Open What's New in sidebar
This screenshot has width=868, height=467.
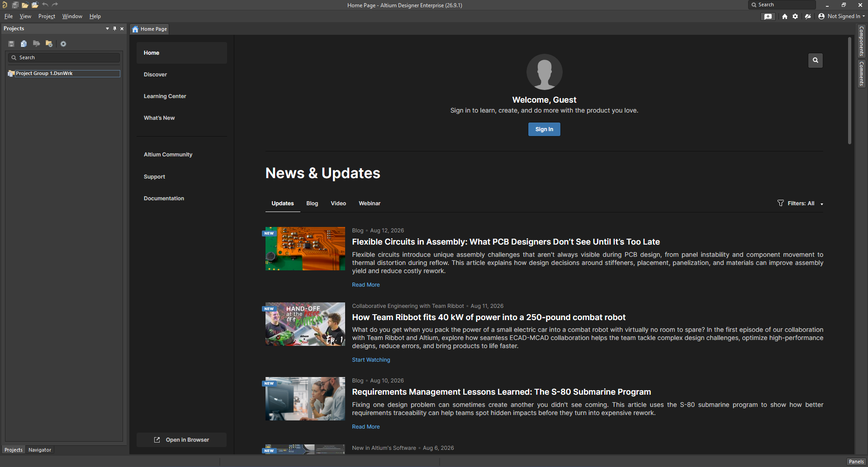click(159, 118)
